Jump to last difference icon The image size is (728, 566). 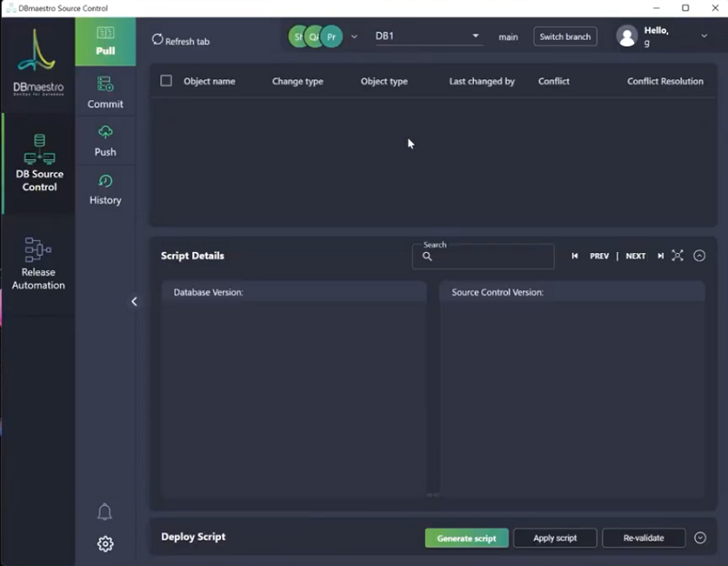(660, 257)
